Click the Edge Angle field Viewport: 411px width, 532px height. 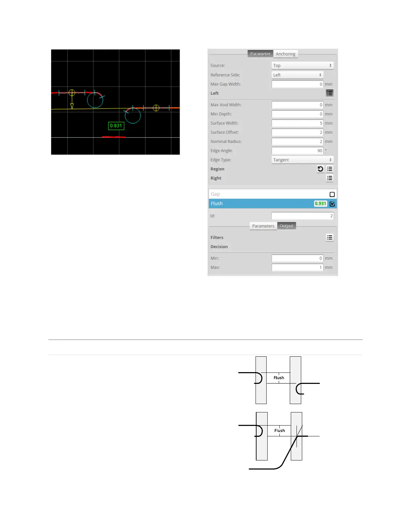(298, 151)
